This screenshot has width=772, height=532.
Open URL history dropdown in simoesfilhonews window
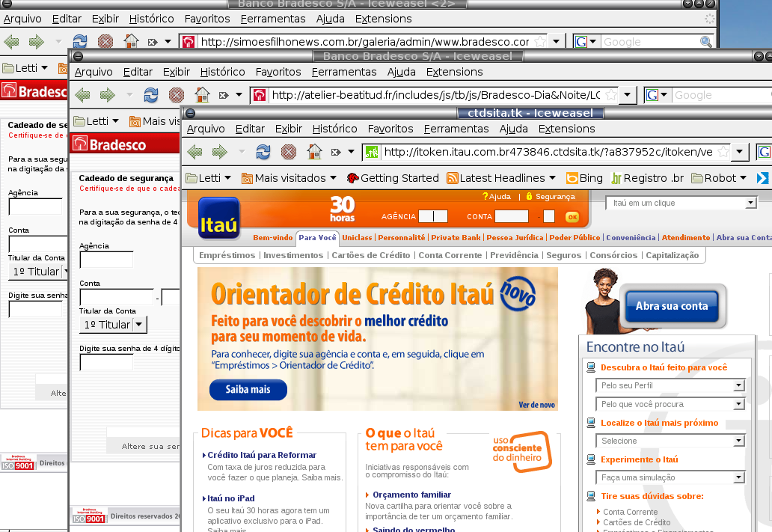[x=556, y=41]
